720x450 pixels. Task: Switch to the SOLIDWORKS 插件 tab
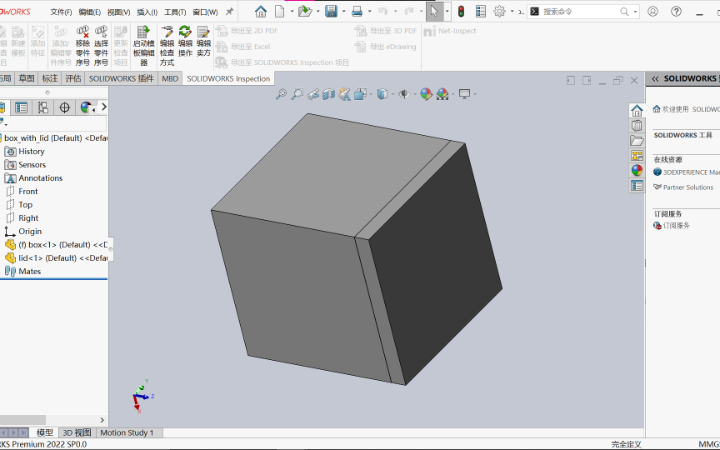[121, 79]
